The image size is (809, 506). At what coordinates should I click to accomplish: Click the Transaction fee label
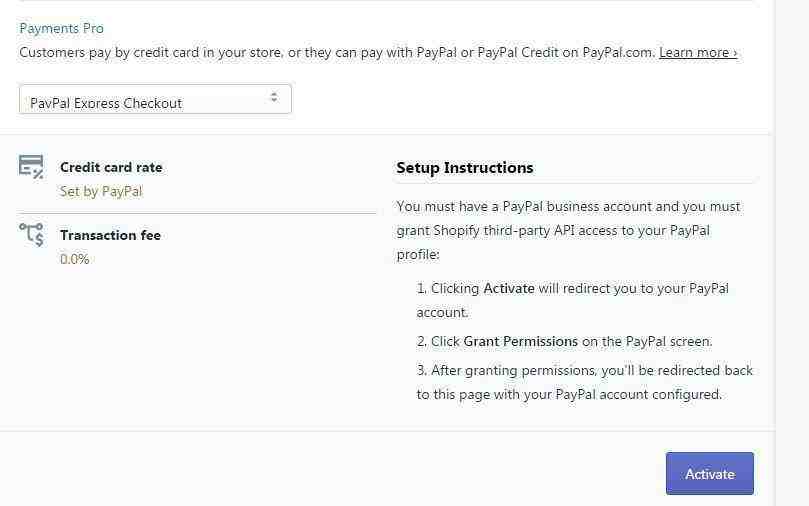point(110,235)
